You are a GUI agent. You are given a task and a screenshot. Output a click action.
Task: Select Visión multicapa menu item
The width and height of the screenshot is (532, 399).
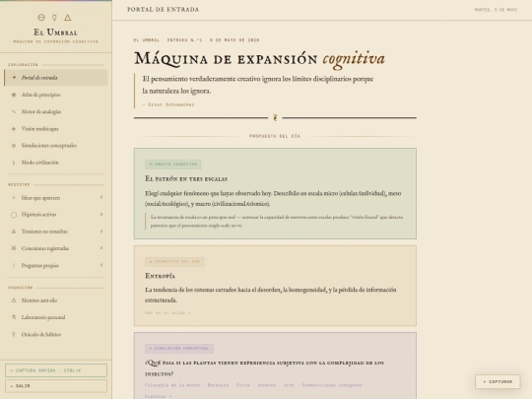[x=56, y=129]
